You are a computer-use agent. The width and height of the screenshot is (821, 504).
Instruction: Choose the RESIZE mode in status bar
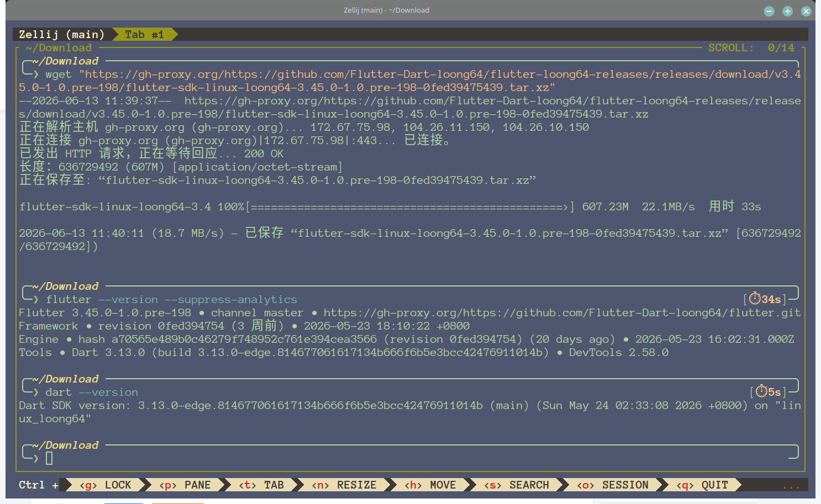pyautogui.click(x=344, y=485)
